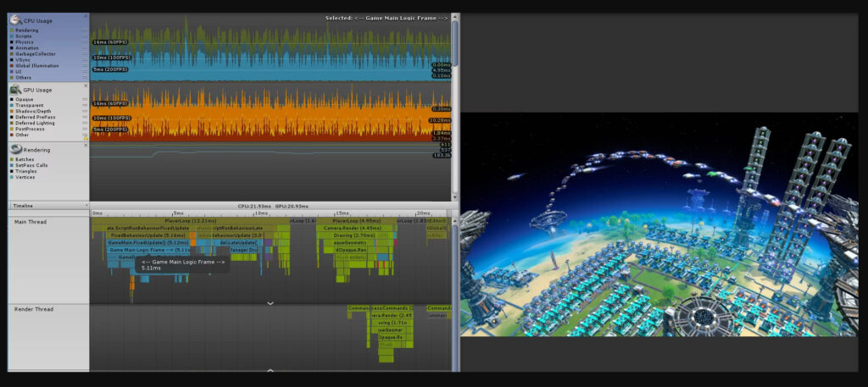Toggle the GarbageCollector series color box
Image resolution: width=868 pixels, height=387 pixels.
click(x=12, y=54)
